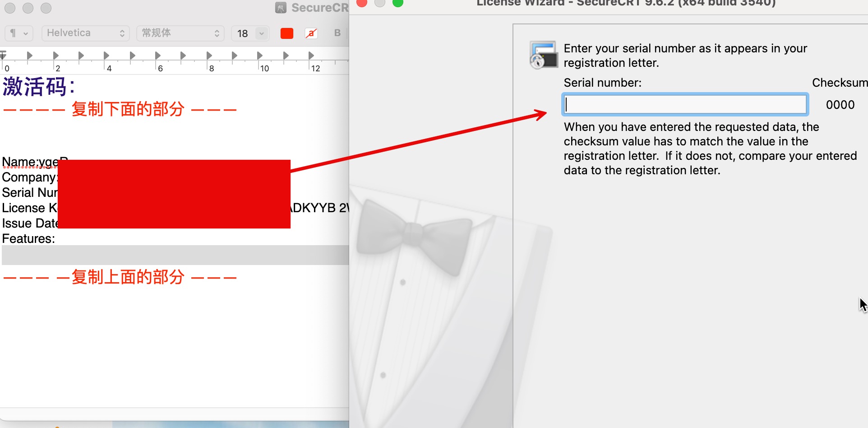Select the tab stop at ruler mark 2
The image size is (868, 428).
click(x=55, y=56)
